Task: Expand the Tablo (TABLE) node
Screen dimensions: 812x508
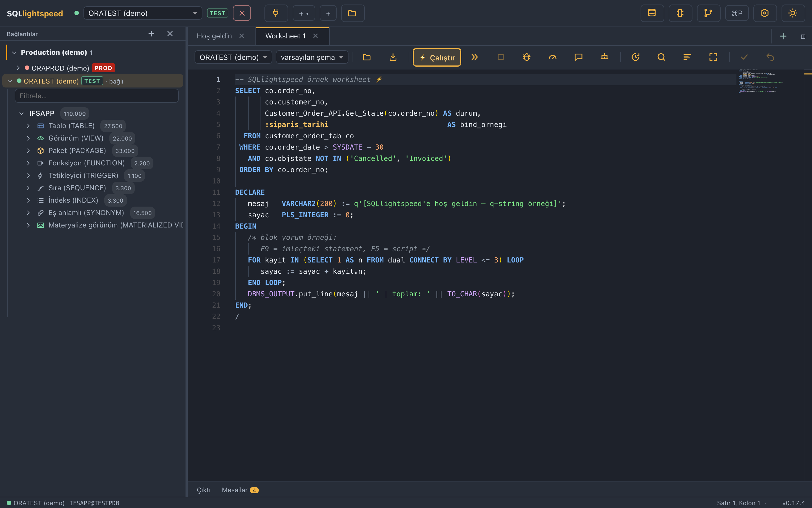Action: [x=28, y=126]
